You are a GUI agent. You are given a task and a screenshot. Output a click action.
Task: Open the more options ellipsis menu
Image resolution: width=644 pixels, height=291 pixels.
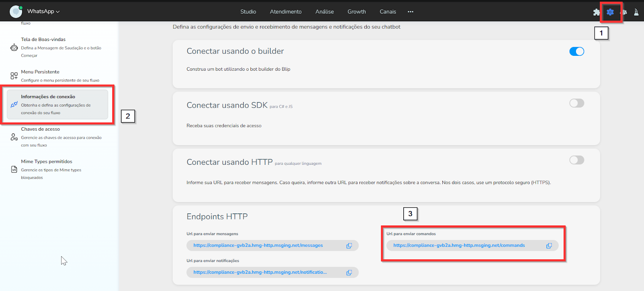[410, 12]
